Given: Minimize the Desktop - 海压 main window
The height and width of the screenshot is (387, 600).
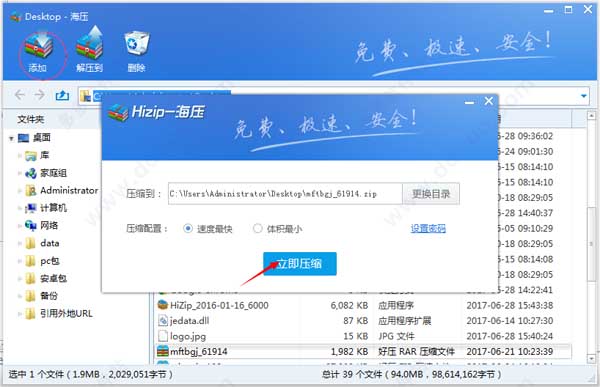Looking at the screenshot, I should [549, 11].
